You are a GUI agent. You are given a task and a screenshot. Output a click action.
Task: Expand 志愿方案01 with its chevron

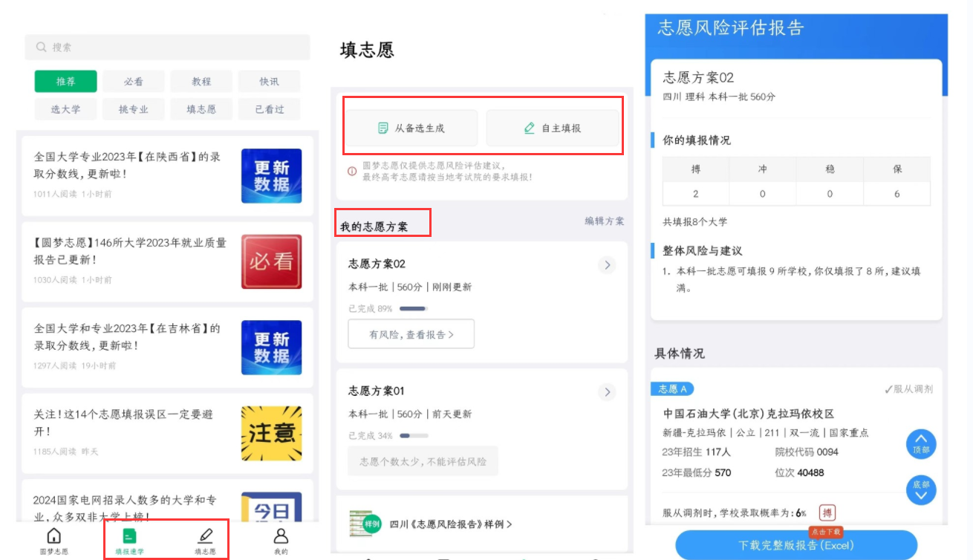click(607, 391)
